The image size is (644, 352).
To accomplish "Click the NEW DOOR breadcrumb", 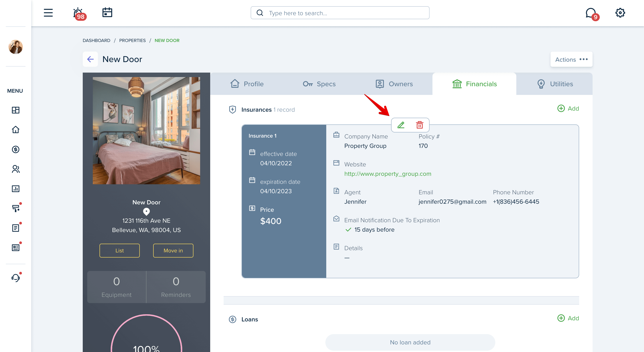I will (167, 40).
